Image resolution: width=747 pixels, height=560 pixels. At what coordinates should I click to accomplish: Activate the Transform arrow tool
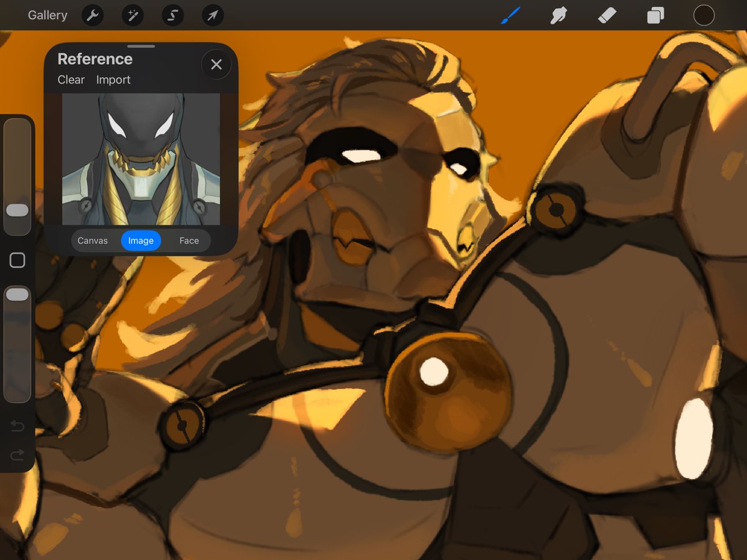pyautogui.click(x=212, y=16)
